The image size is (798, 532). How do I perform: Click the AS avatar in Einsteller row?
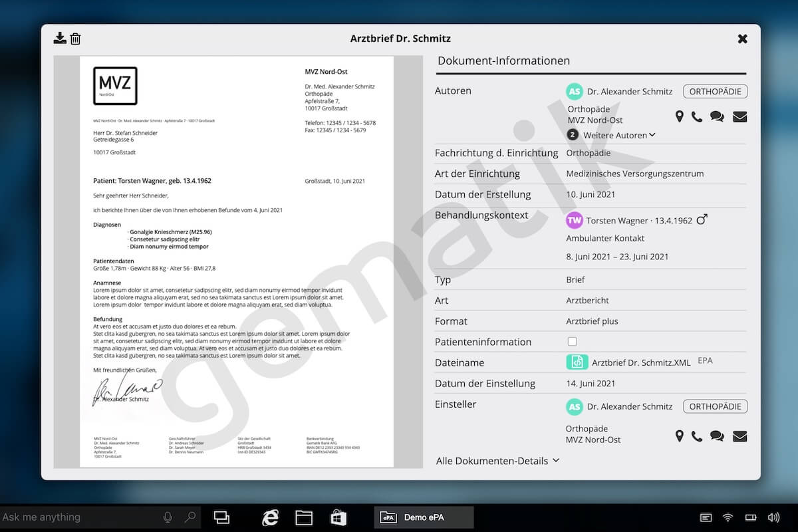click(x=575, y=407)
